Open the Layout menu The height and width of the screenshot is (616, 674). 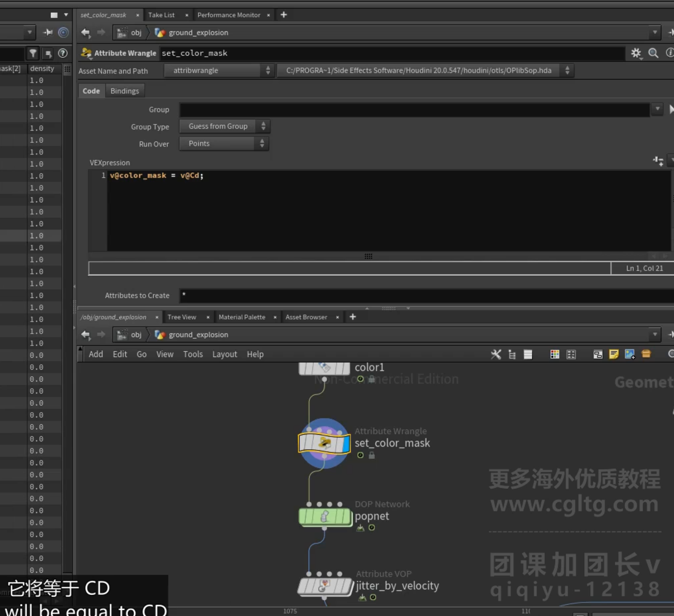(x=224, y=354)
